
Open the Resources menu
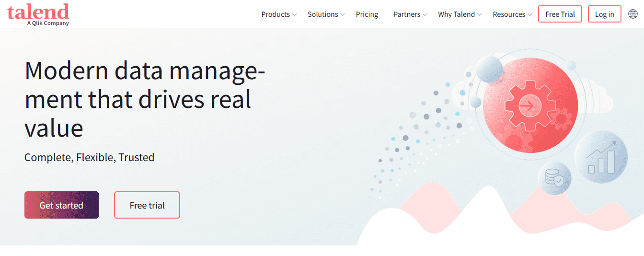point(509,14)
